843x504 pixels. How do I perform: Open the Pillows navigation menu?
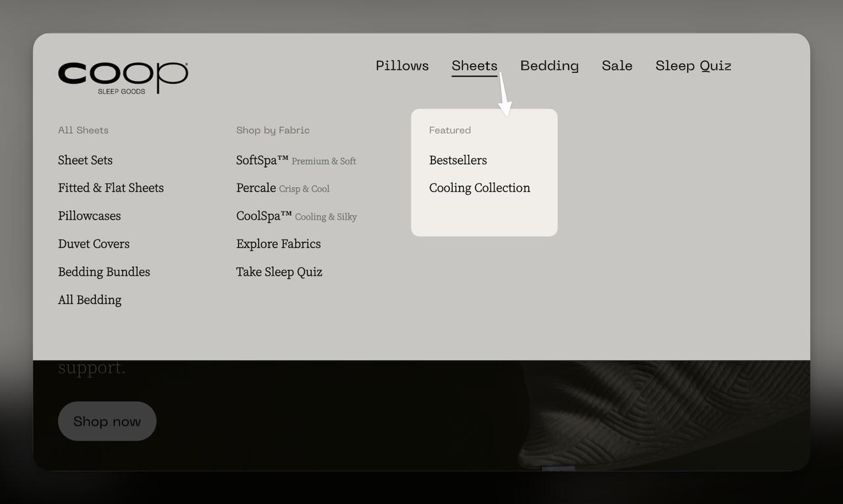tap(402, 66)
